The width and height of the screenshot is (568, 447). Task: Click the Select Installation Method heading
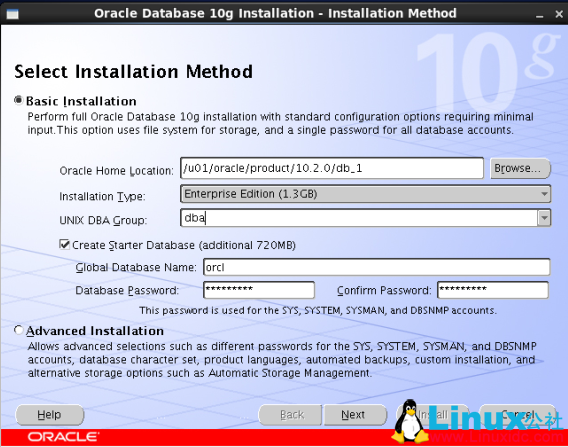pyautogui.click(x=133, y=71)
